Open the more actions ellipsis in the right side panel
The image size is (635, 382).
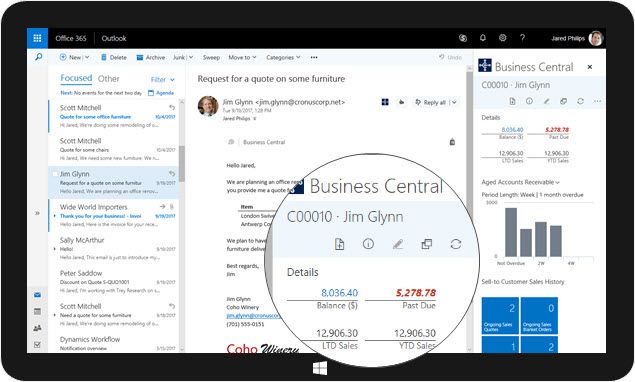coord(597,101)
